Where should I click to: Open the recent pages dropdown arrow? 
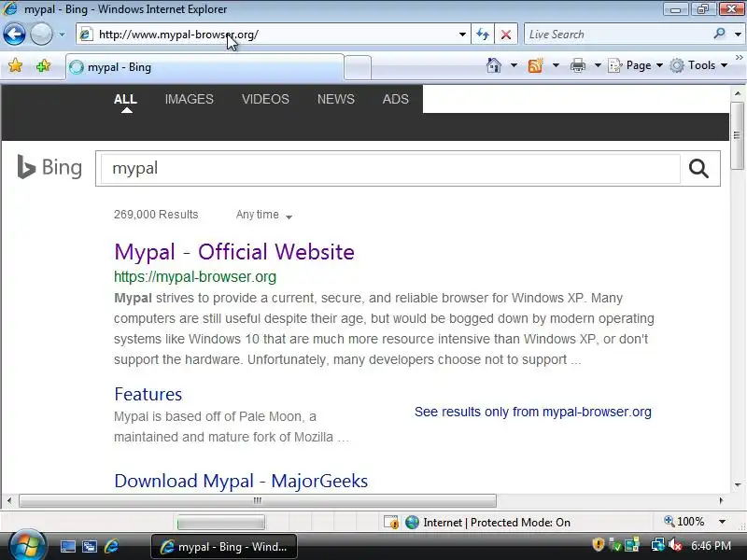(62, 35)
